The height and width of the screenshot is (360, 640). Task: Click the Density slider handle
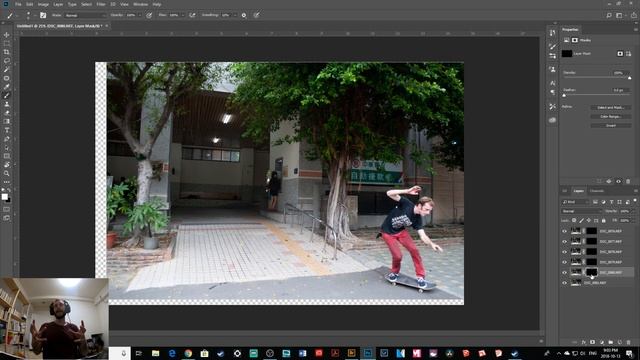(x=629, y=78)
